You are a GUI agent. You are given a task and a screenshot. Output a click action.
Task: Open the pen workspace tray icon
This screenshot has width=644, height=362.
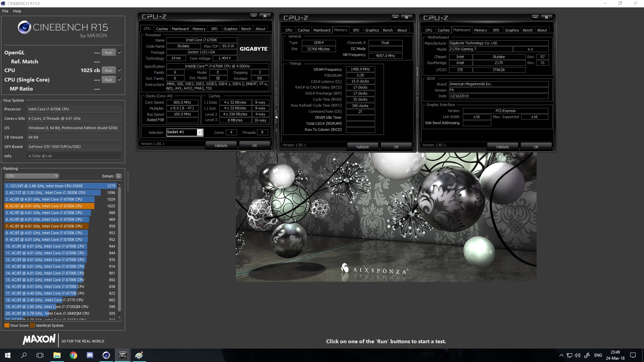[587, 355]
